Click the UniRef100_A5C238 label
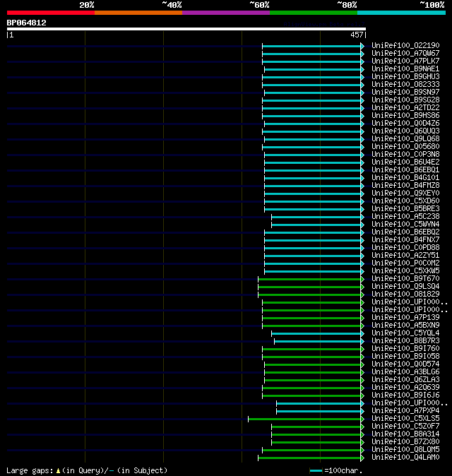The image size is (452, 476). [x=405, y=216]
